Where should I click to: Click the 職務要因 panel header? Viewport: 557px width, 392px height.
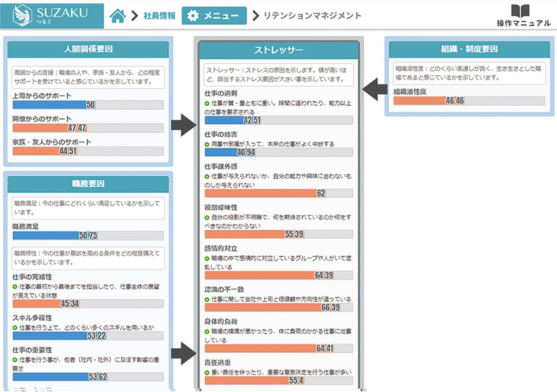coord(88,184)
